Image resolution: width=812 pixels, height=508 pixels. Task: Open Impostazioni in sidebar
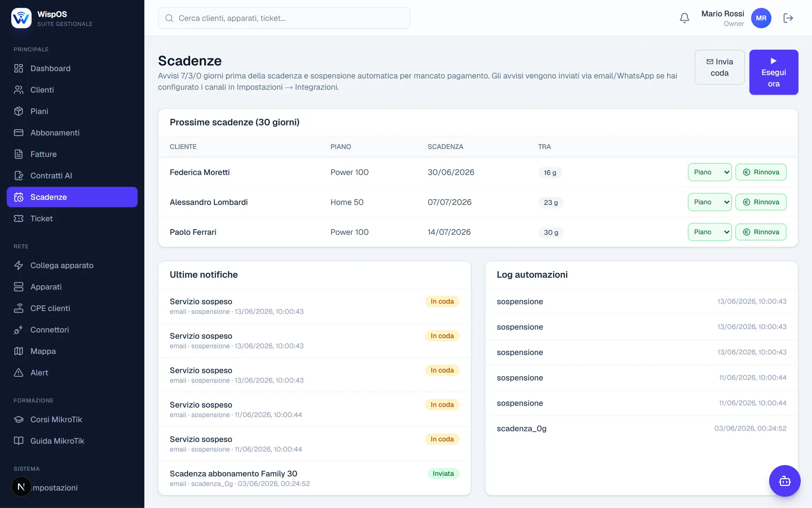coord(72,488)
